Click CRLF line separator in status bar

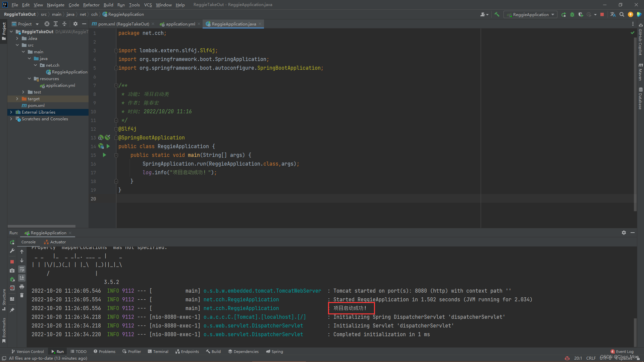[591, 358]
